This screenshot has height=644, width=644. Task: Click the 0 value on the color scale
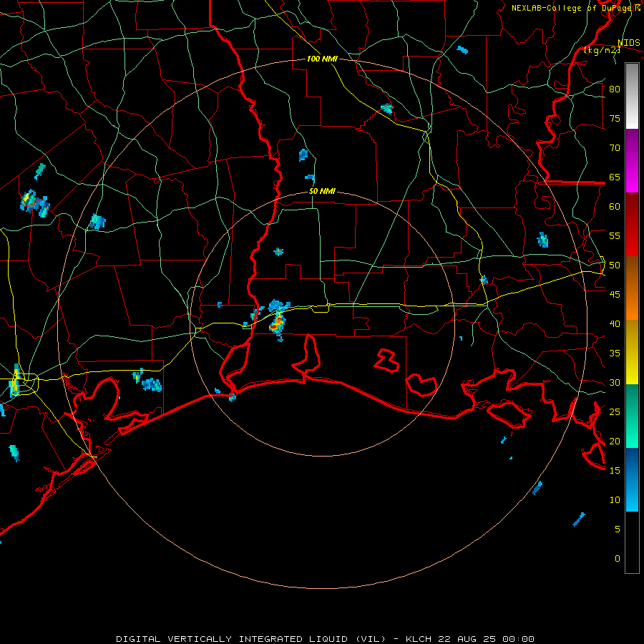point(618,559)
